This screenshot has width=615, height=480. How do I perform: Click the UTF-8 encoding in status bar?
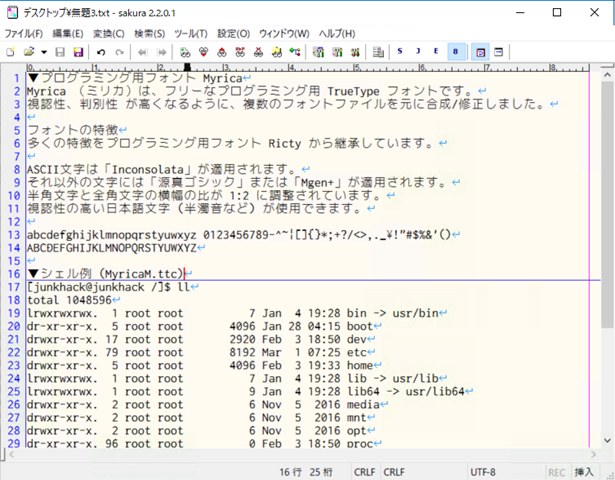point(483,472)
